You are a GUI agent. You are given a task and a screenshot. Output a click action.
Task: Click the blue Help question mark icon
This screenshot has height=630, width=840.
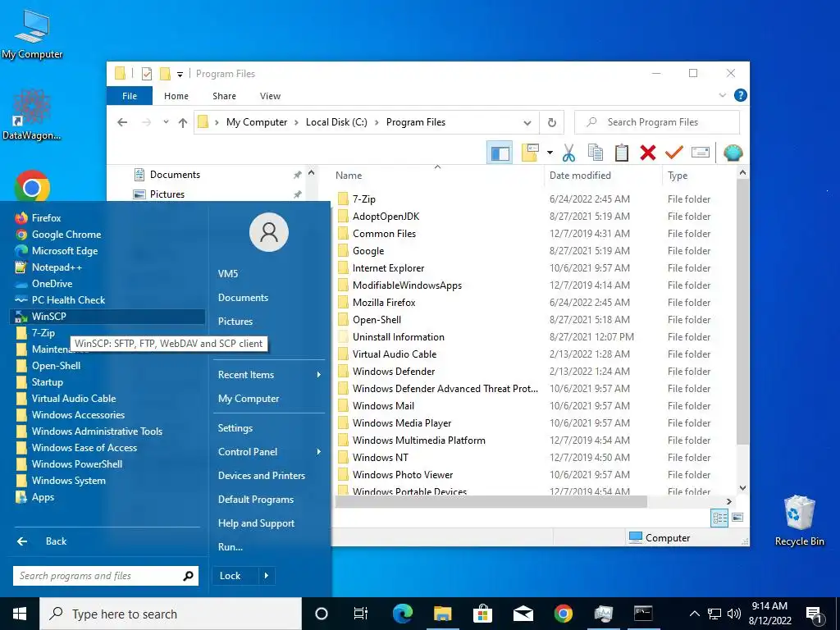(741, 95)
